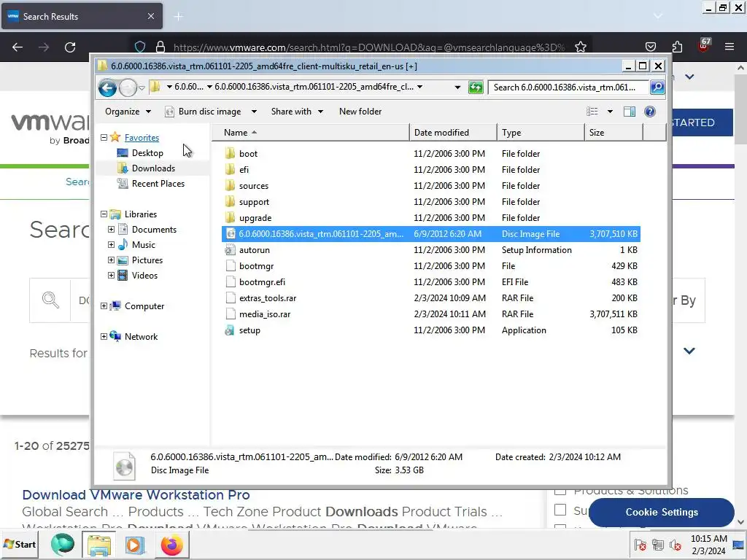Sort files by Date modified column
The height and width of the screenshot is (560, 747).
(453, 133)
